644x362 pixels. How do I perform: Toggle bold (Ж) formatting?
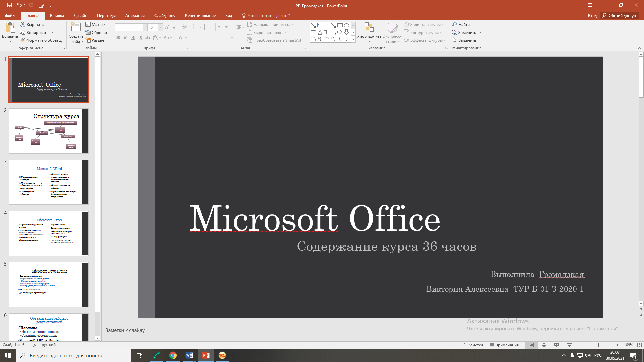118,38
